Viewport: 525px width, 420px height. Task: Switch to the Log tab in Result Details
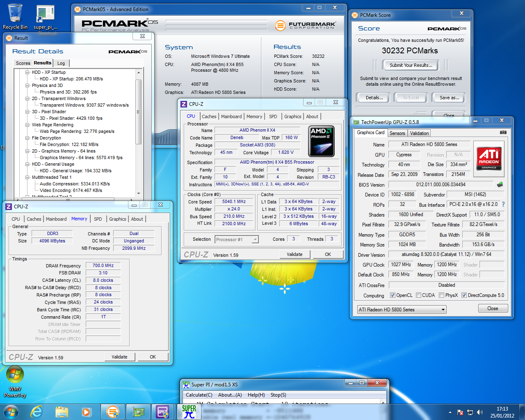click(x=61, y=63)
